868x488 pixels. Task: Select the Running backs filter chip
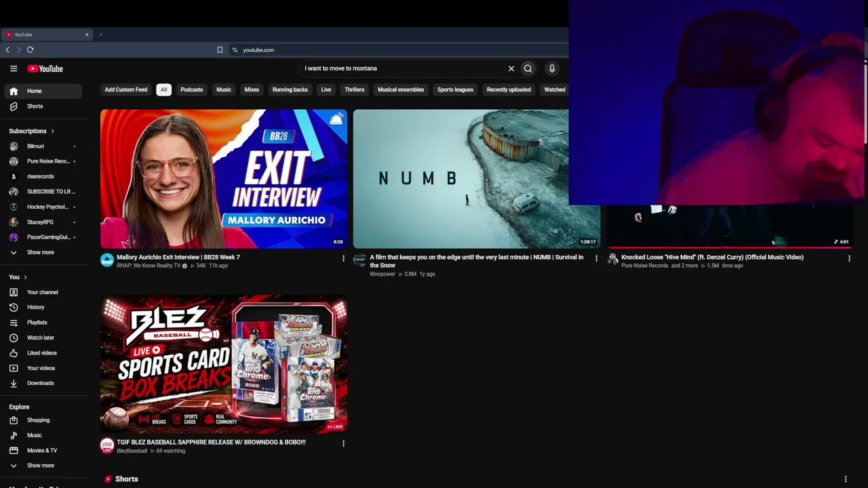pyautogui.click(x=290, y=89)
